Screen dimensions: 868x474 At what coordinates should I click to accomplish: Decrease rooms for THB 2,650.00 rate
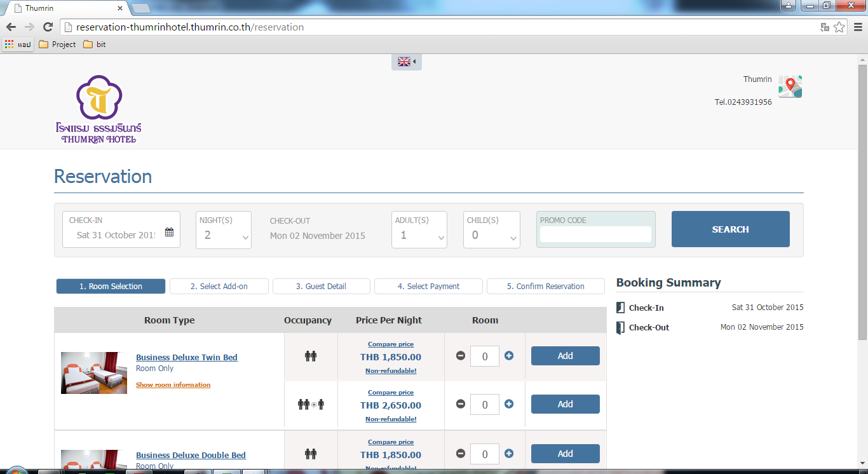point(461,404)
